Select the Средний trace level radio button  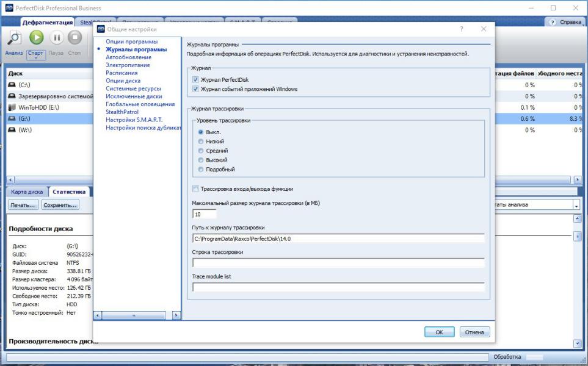(x=200, y=151)
